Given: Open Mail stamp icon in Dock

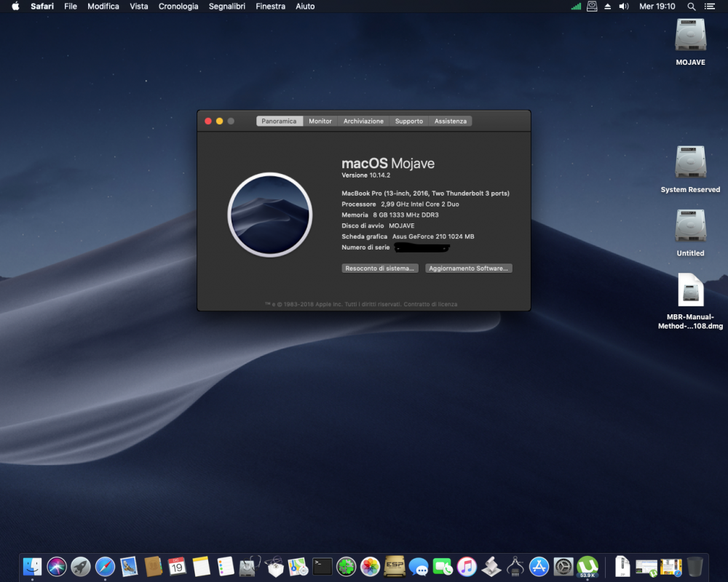Looking at the screenshot, I should (x=129, y=566).
